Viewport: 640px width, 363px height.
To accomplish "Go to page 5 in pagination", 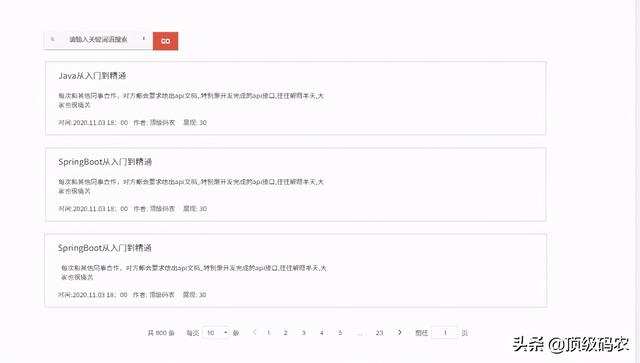I will click(x=340, y=333).
